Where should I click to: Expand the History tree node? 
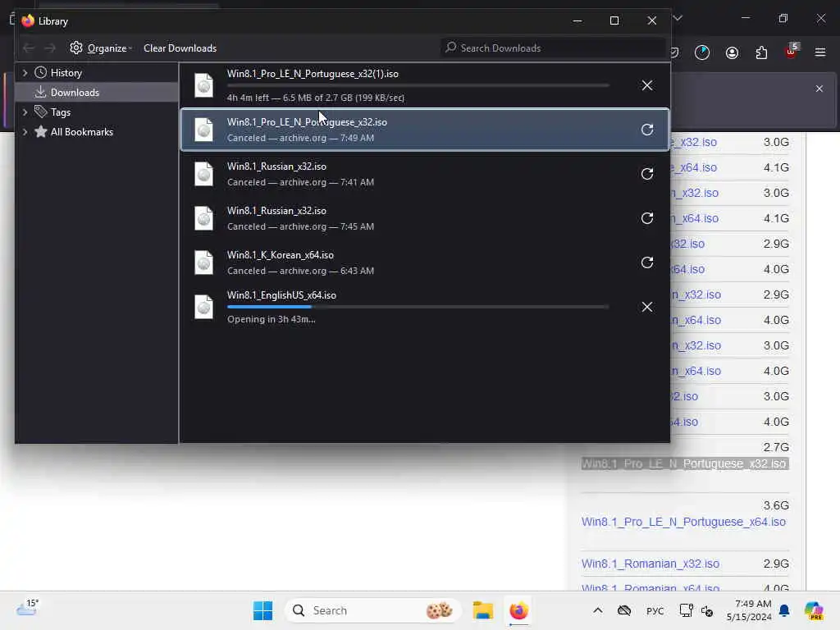point(25,72)
